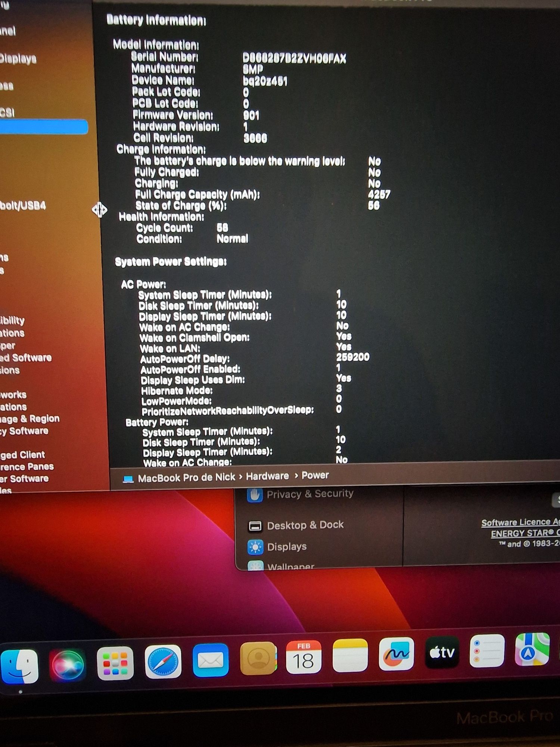Select Wallpaper in System Settings sidebar
Image resolution: width=560 pixels, height=747 pixels.
click(290, 566)
